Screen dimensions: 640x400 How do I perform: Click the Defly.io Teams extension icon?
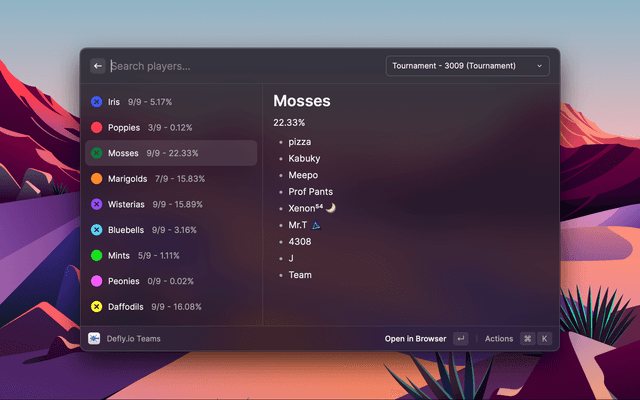pos(94,339)
